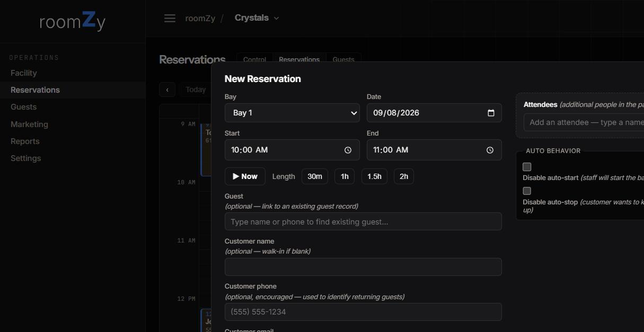Open Settings in the sidebar

[73, 158]
